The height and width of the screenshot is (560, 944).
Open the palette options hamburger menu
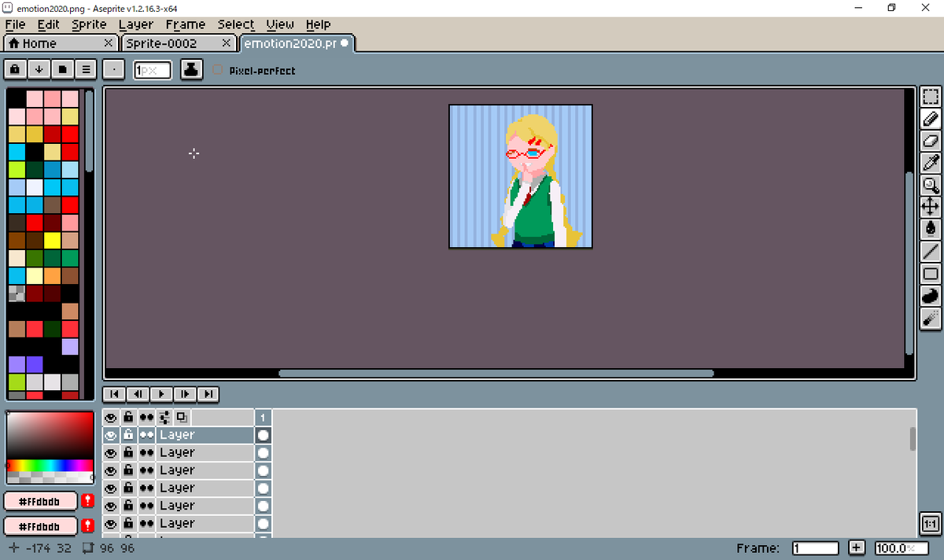86,70
